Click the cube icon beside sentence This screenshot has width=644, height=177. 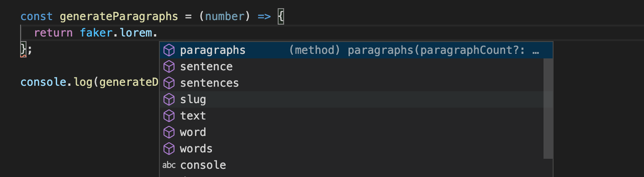pos(169,67)
